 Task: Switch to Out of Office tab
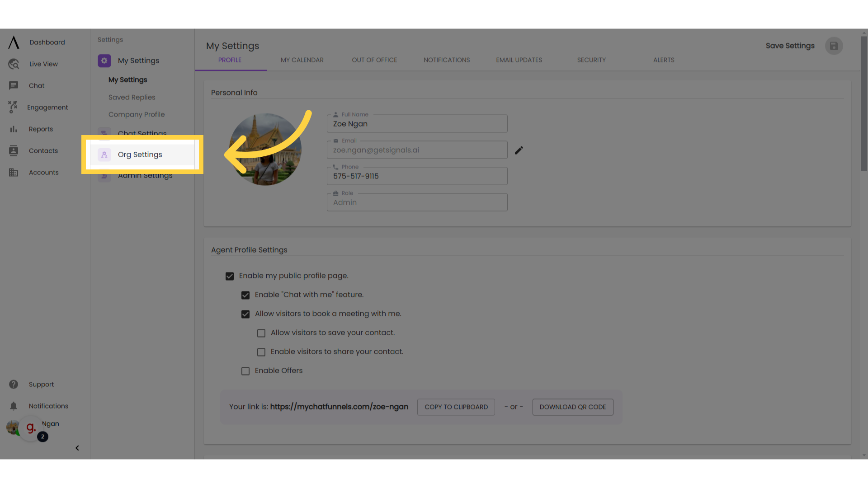click(x=374, y=60)
